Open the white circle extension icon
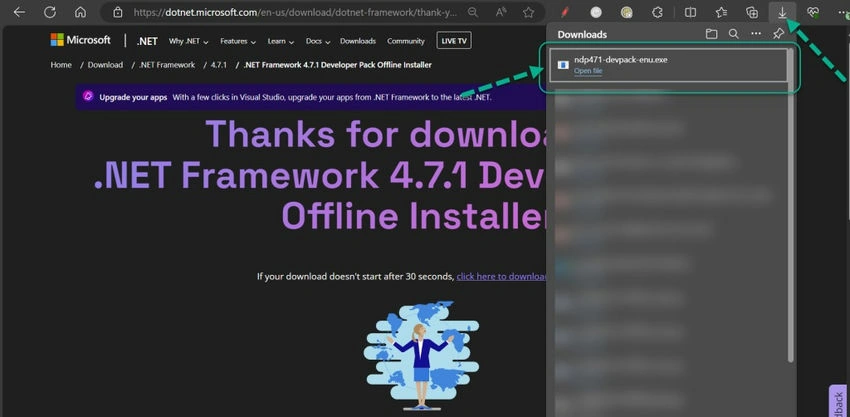 click(596, 12)
